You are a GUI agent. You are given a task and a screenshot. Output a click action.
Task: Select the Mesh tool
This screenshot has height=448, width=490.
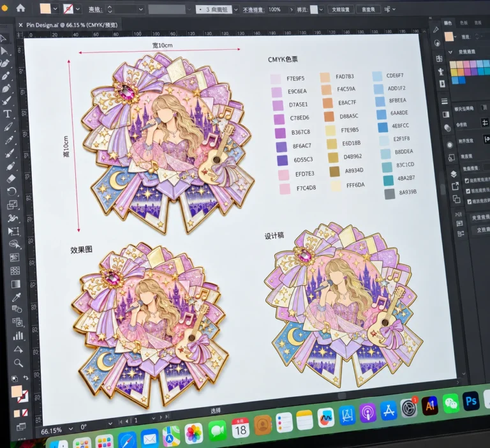pyautogui.click(x=15, y=271)
